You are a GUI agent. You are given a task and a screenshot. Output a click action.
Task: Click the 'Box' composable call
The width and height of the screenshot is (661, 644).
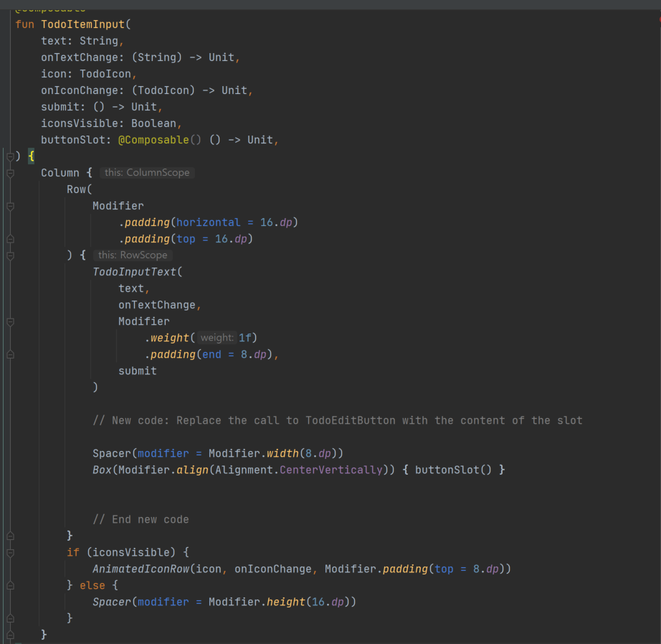pyautogui.click(x=102, y=470)
